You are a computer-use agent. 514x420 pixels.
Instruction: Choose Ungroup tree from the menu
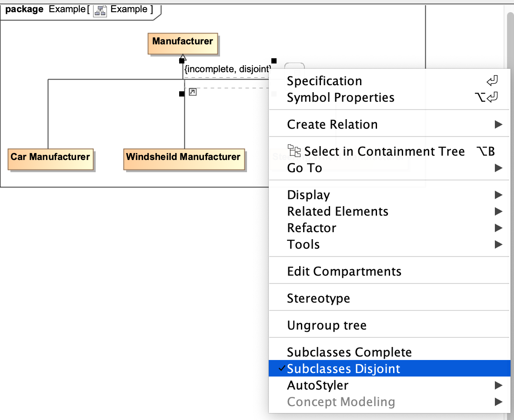click(327, 325)
